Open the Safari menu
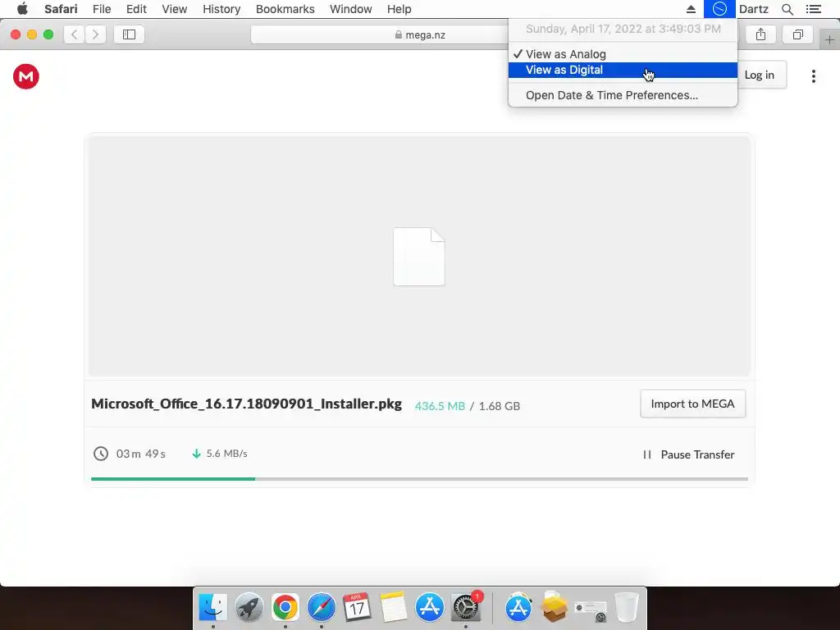 pyautogui.click(x=61, y=9)
